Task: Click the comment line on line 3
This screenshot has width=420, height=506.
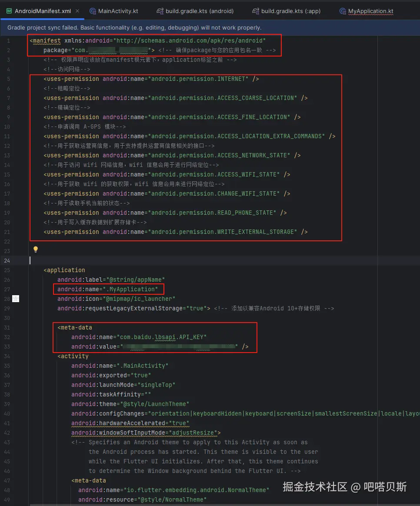Action: click(x=140, y=60)
